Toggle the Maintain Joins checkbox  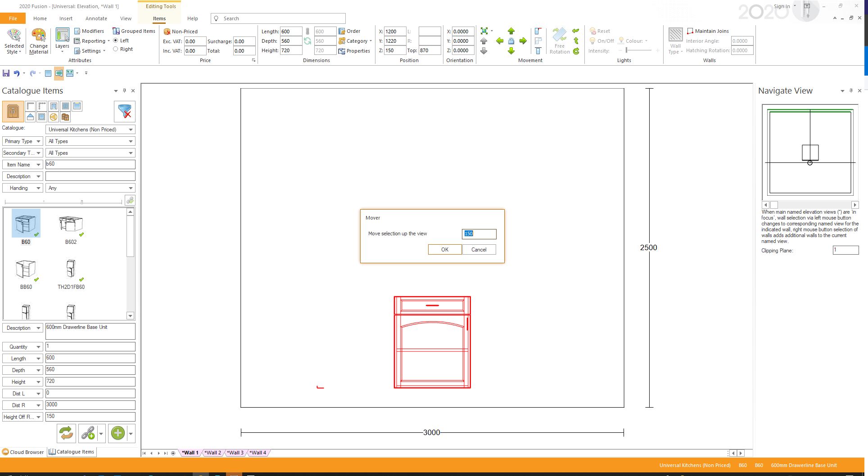tap(690, 31)
